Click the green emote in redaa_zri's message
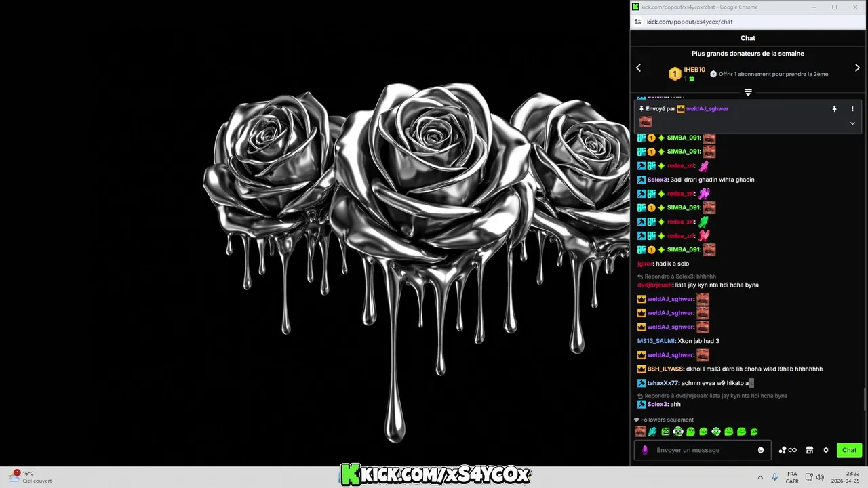 (704, 222)
